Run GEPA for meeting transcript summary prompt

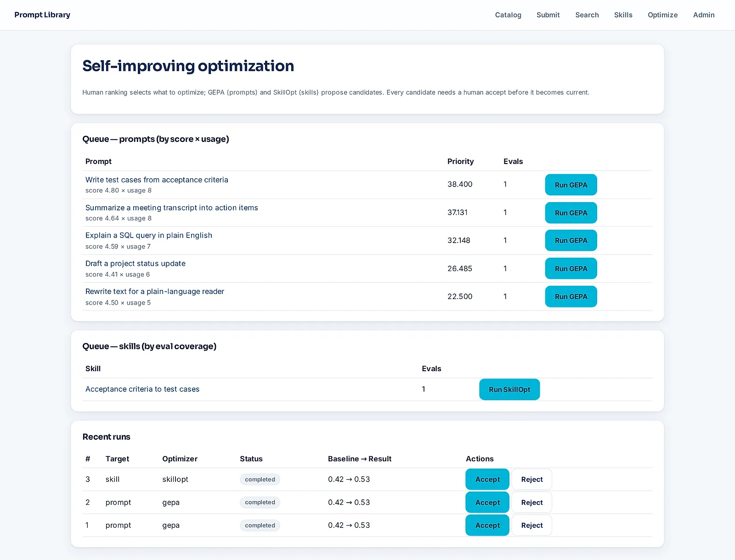pos(571,213)
